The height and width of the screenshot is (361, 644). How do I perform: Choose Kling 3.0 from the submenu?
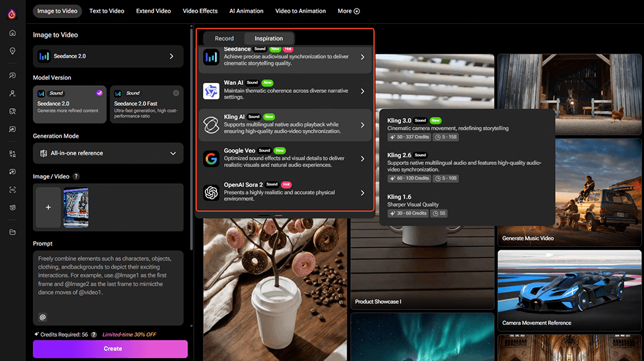[399, 121]
